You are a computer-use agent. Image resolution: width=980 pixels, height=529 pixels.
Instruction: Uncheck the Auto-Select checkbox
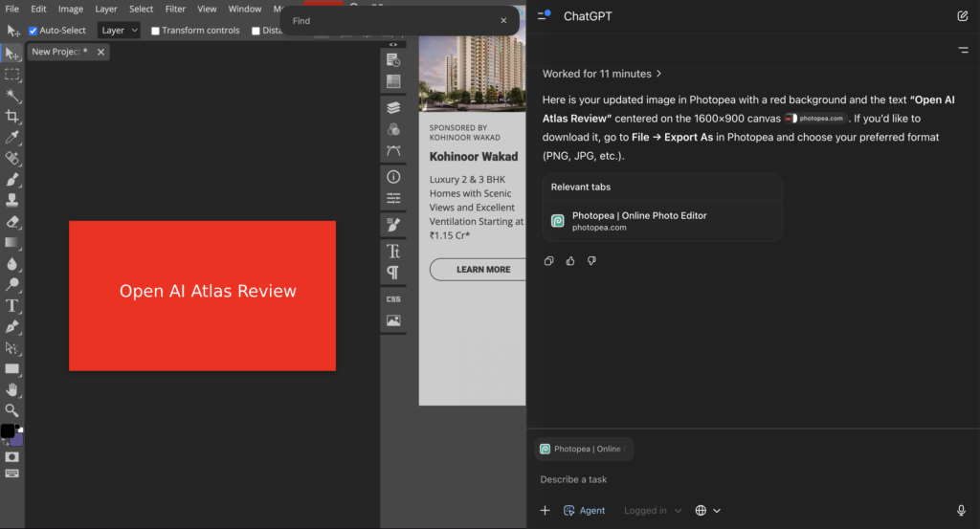[x=33, y=31]
